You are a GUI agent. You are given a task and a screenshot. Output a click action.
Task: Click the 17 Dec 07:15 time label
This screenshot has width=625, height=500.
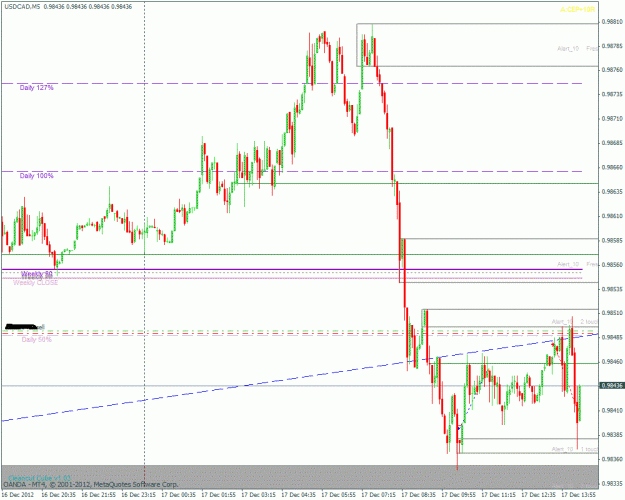coord(379,495)
